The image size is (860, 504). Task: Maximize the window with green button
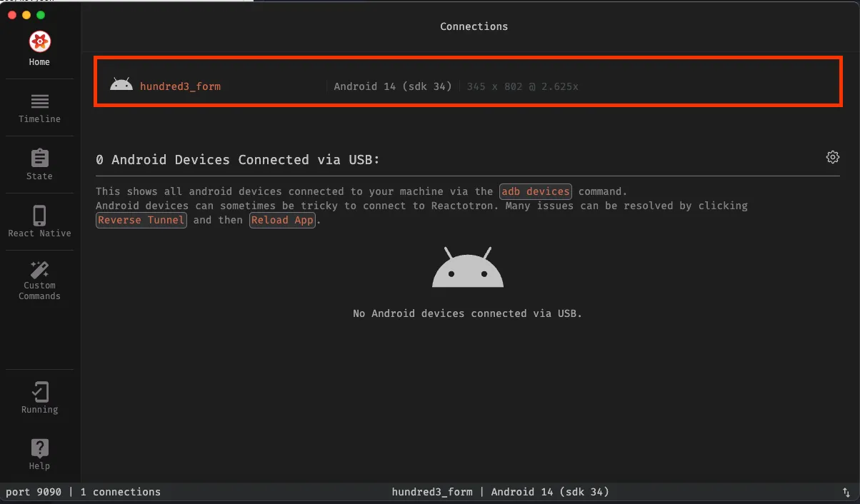pyautogui.click(x=41, y=15)
